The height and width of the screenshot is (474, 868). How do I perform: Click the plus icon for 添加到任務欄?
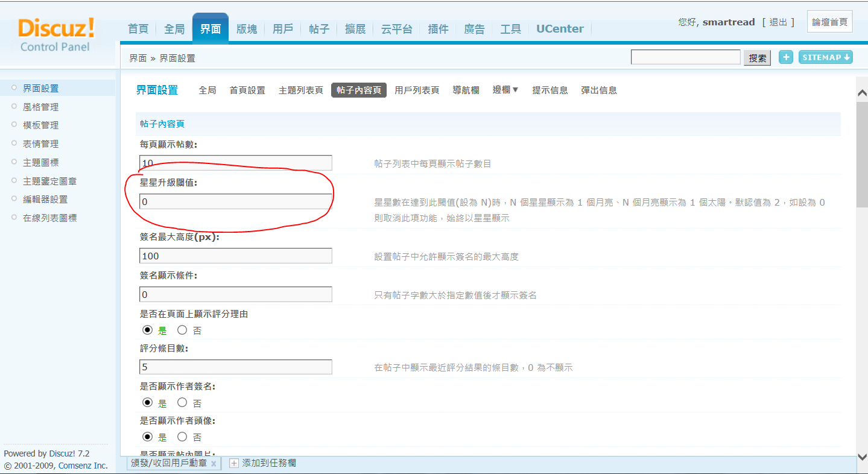pyautogui.click(x=234, y=464)
